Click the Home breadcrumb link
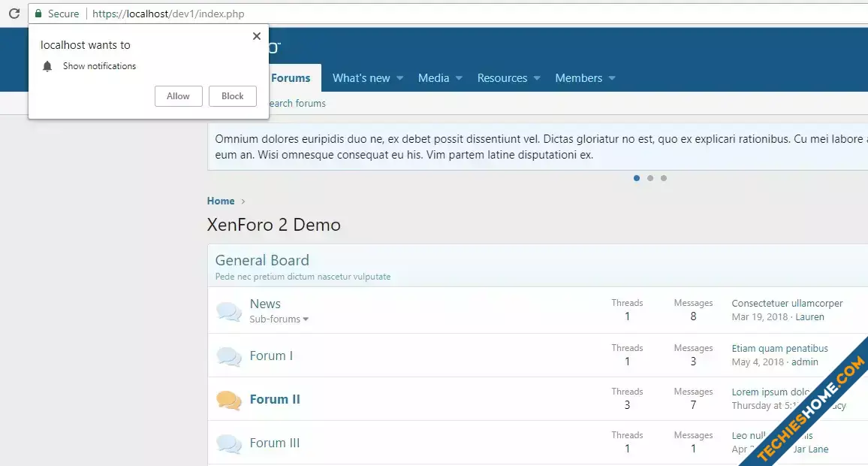Screen dimensions: 868x466 click(221, 201)
